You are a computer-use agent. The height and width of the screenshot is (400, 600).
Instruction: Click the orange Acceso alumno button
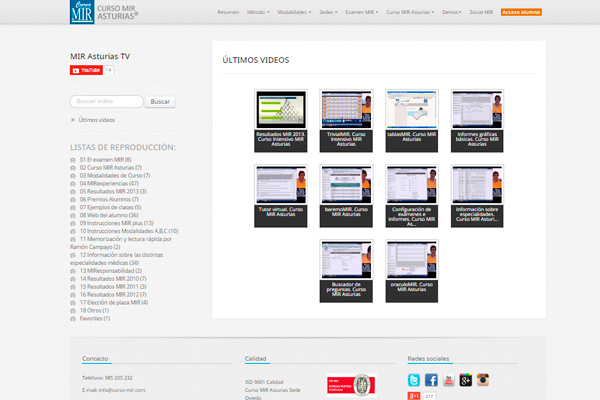(x=521, y=12)
